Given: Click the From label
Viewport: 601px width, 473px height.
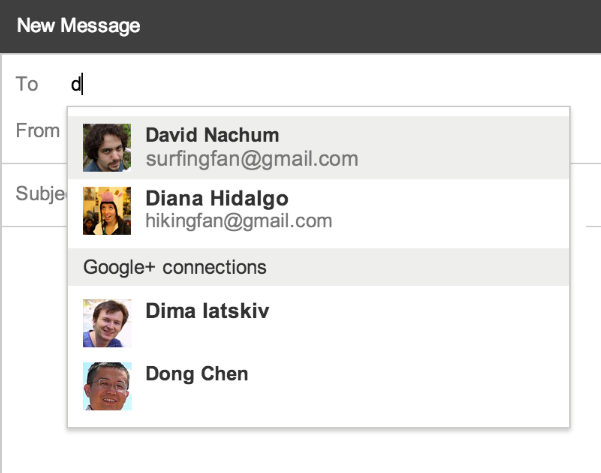Looking at the screenshot, I should [38, 131].
